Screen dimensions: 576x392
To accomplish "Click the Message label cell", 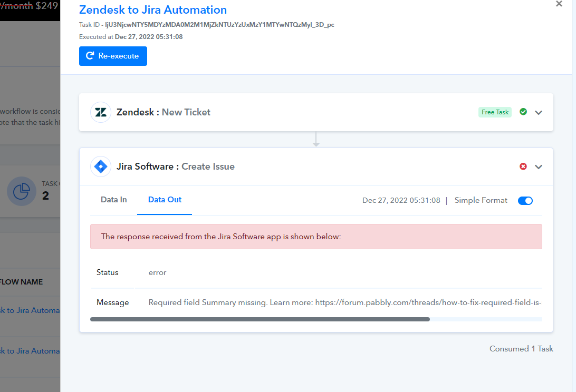I will point(112,302).
